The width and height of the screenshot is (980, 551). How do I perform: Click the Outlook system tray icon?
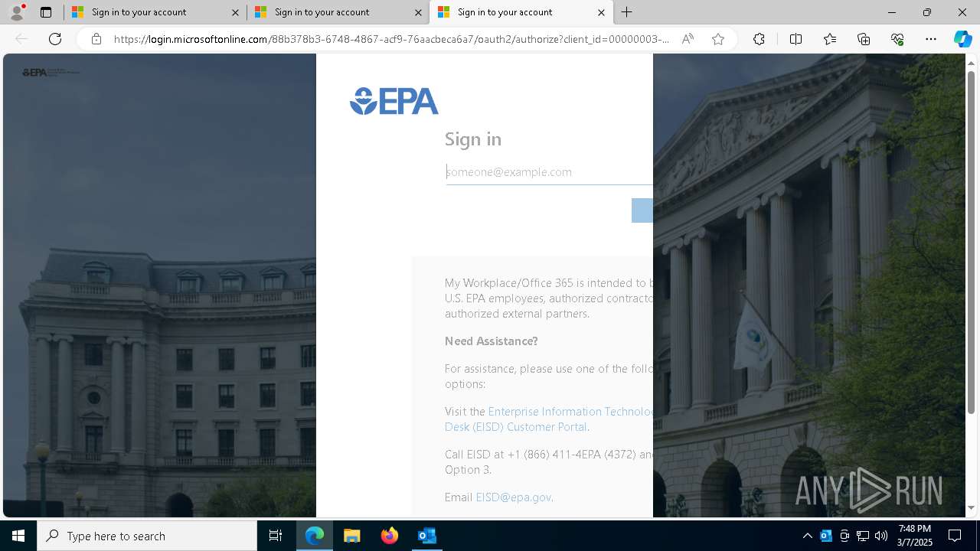[x=826, y=536]
